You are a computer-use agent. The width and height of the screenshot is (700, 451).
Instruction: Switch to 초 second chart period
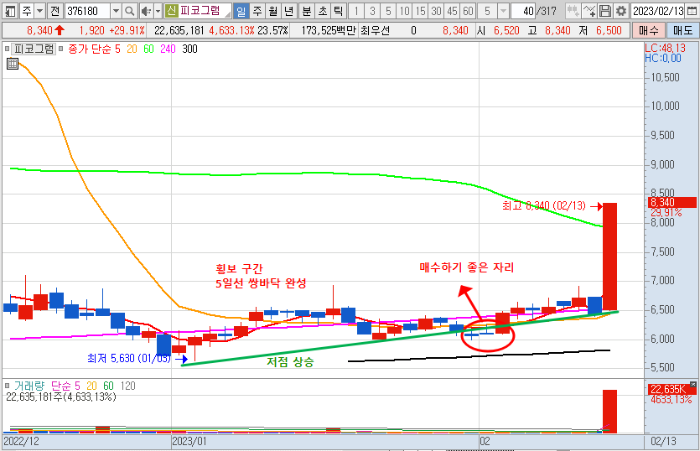point(323,11)
